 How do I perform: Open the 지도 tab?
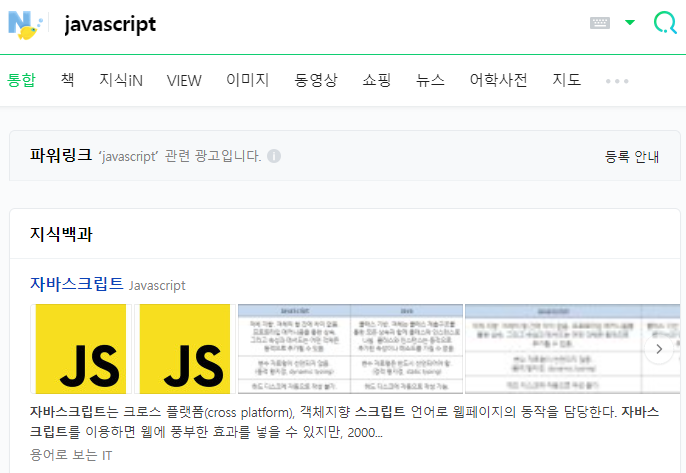tap(567, 80)
